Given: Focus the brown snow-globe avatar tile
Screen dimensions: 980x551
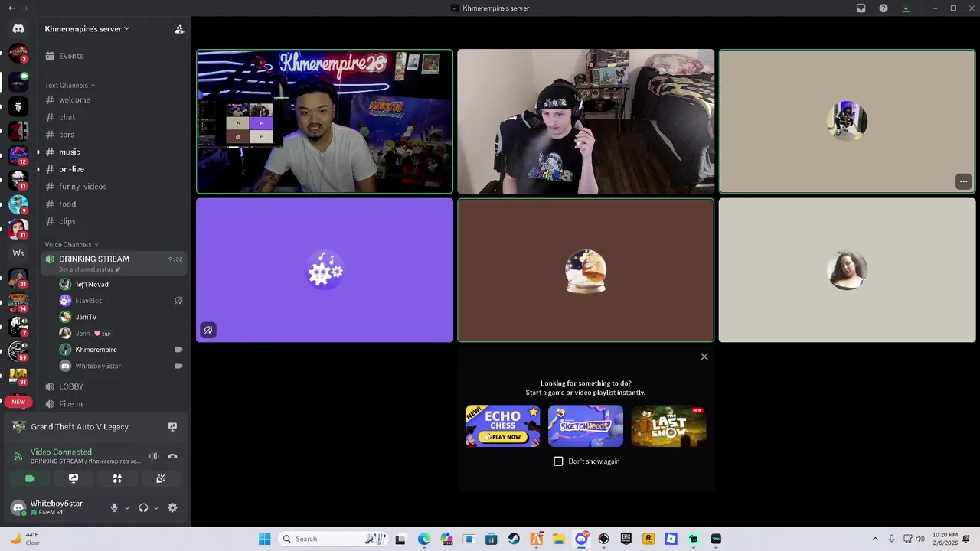Looking at the screenshot, I should tap(586, 270).
